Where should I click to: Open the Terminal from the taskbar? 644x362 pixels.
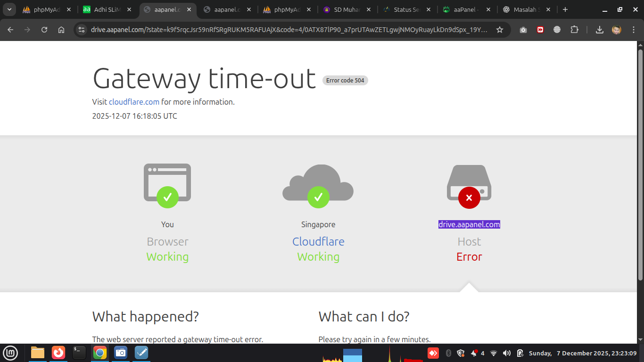79,353
